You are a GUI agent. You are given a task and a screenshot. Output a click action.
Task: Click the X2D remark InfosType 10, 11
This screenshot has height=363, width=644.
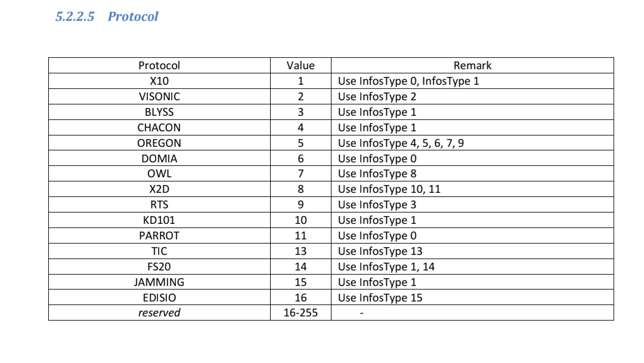(x=472, y=189)
